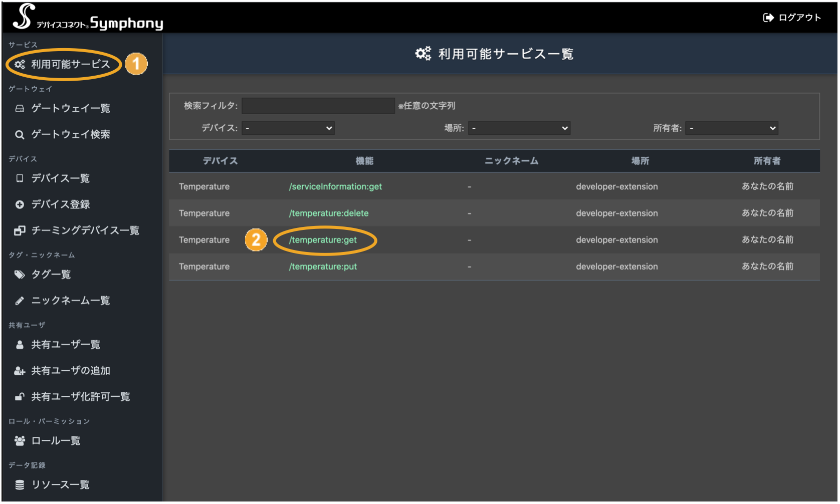Open ニックネーム一覧 menu entry
Screen dimensions: 840x504
pos(71,301)
